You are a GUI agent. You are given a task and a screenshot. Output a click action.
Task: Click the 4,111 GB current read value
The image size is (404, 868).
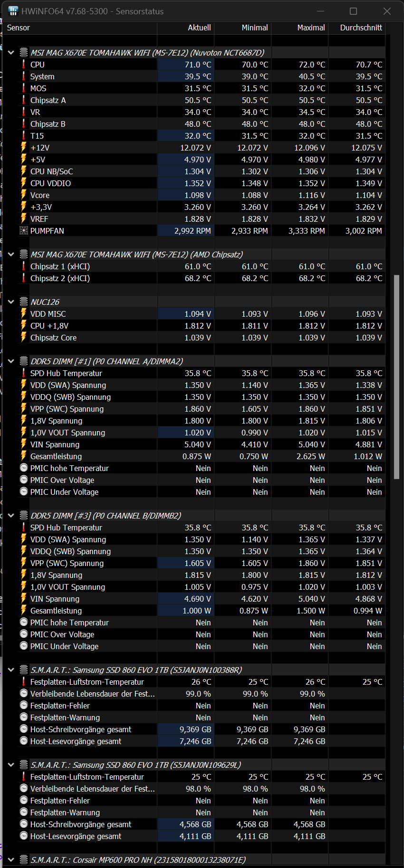tap(195, 836)
